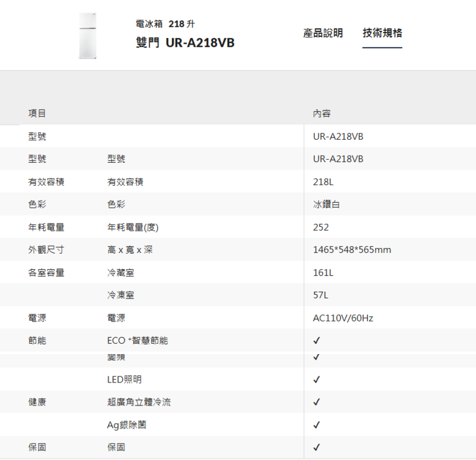Click the refrigerator product thumbnail image
Image resolution: width=476 pixels, height=460 pixels.
point(88,35)
